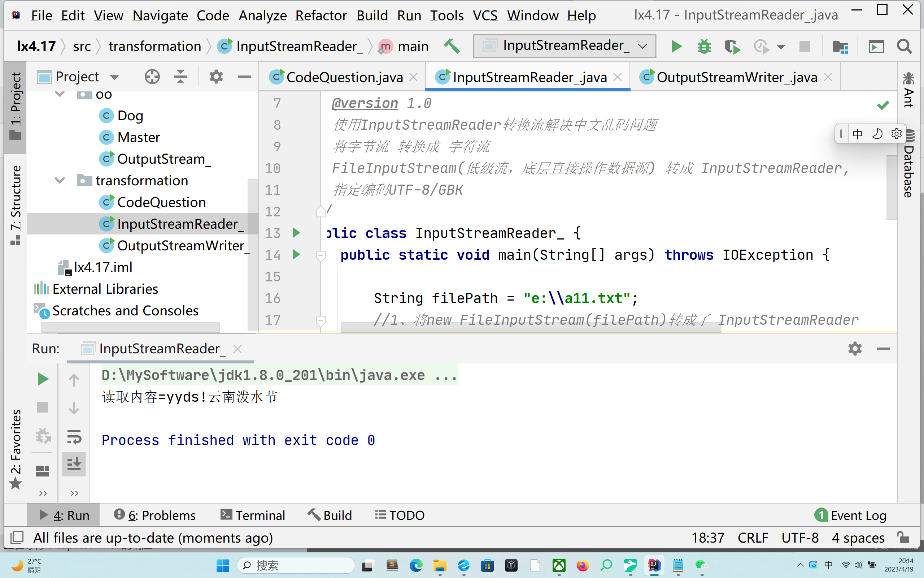Viewport: 924px width, 578px height.
Task: Open the TODO tool window
Action: tap(400, 515)
